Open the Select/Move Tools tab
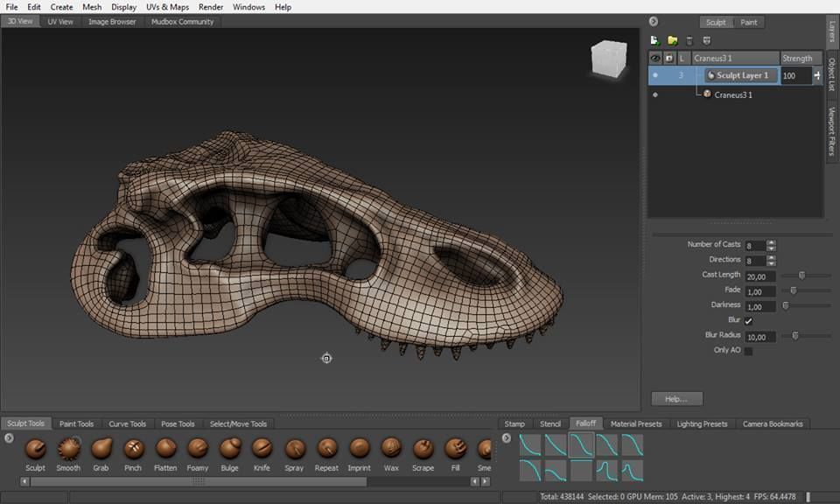This screenshot has width=840, height=504. coord(238,423)
